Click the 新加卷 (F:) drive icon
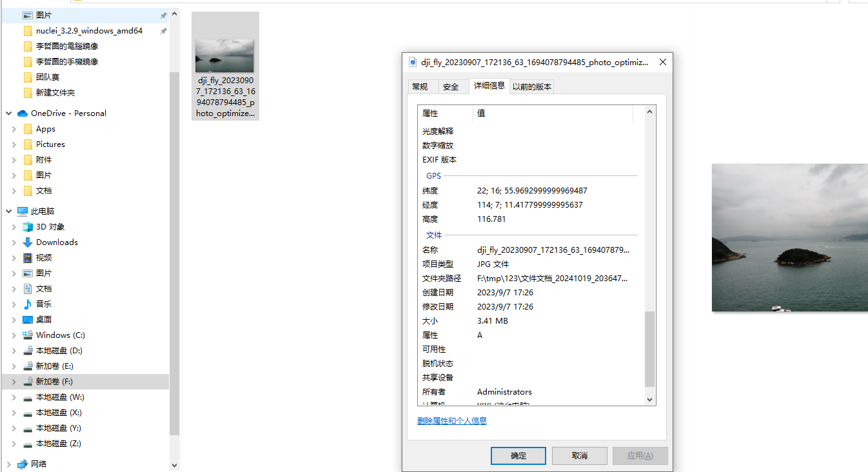Screen dimensions: 868x472 tap(28, 382)
